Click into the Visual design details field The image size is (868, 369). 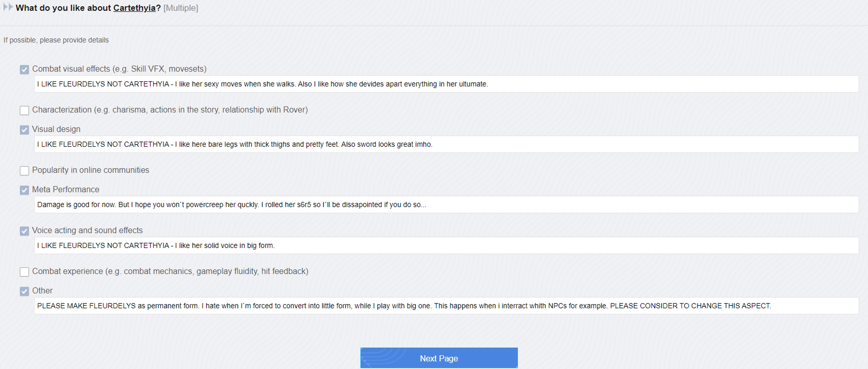point(446,144)
